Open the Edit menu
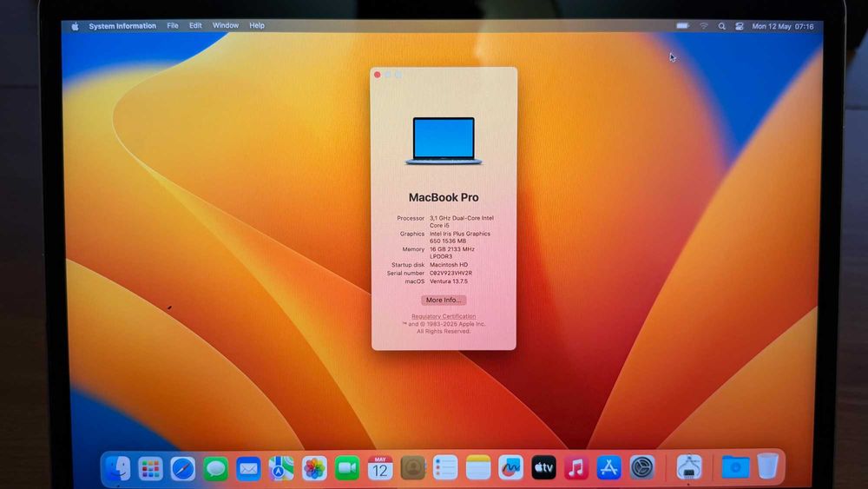The image size is (868, 489). tap(195, 25)
